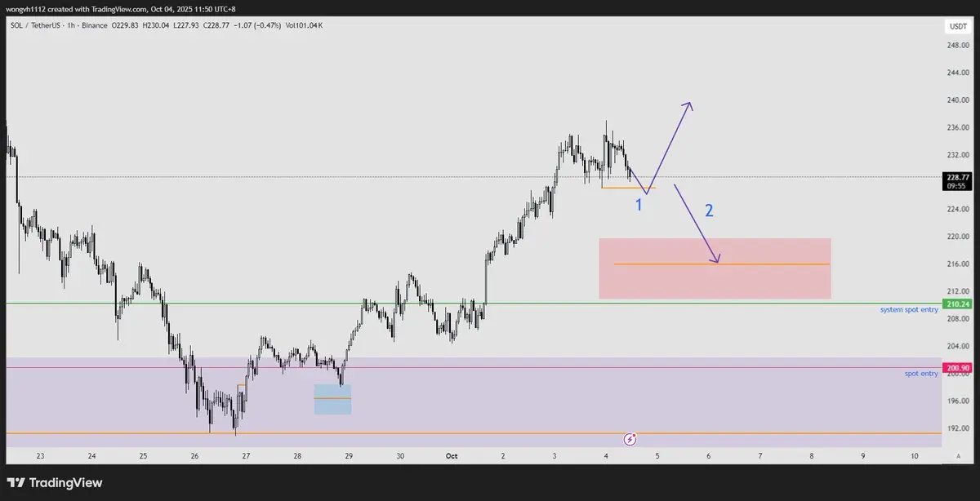This screenshot has width=980, height=501.
Task: Click the 244.00 price axis label
Action: [957, 73]
